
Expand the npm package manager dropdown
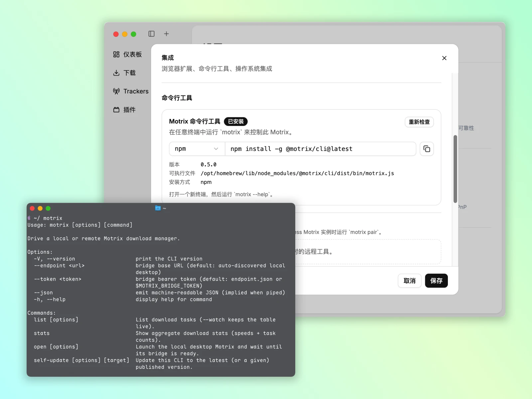tap(197, 149)
